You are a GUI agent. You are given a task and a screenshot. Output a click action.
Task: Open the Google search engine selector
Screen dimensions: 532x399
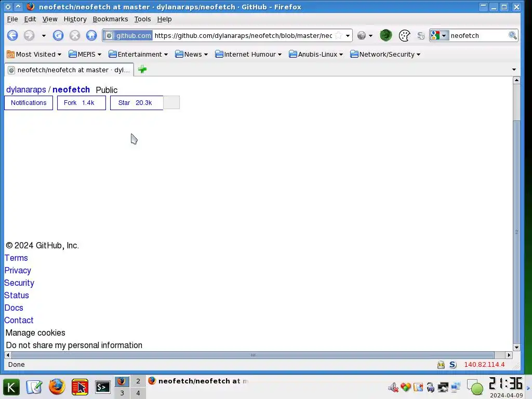439,36
